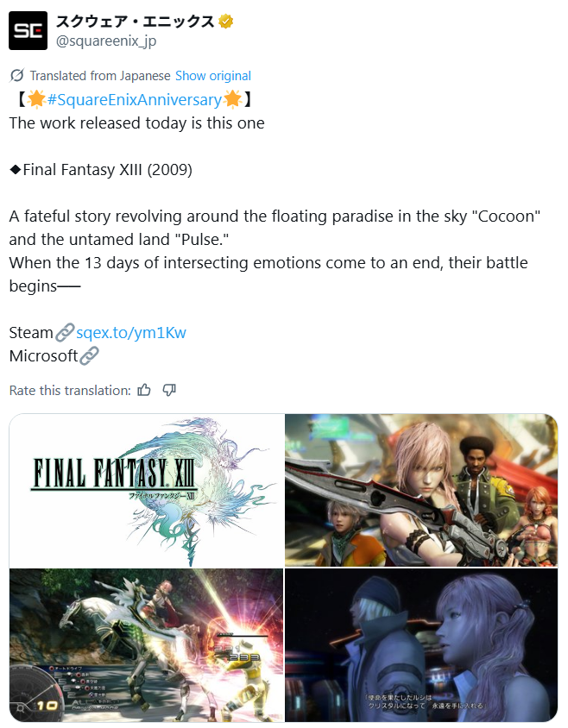Click the sun emoji before the hashtag
The width and height of the screenshot is (568, 728).
(x=35, y=99)
